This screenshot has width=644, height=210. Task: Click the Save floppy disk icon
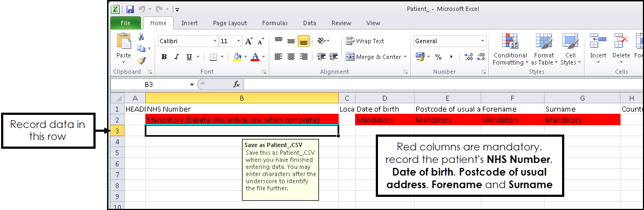click(130, 9)
